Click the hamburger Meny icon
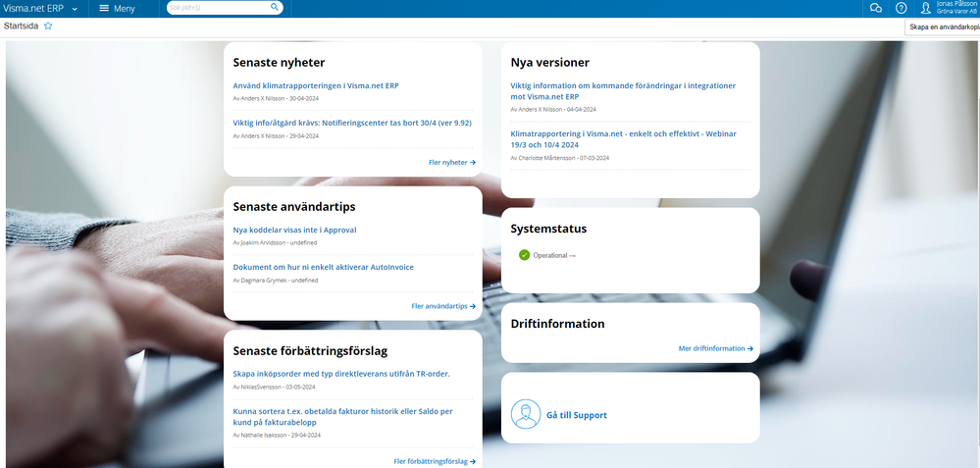This screenshot has width=980, height=468. pyautogui.click(x=104, y=8)
